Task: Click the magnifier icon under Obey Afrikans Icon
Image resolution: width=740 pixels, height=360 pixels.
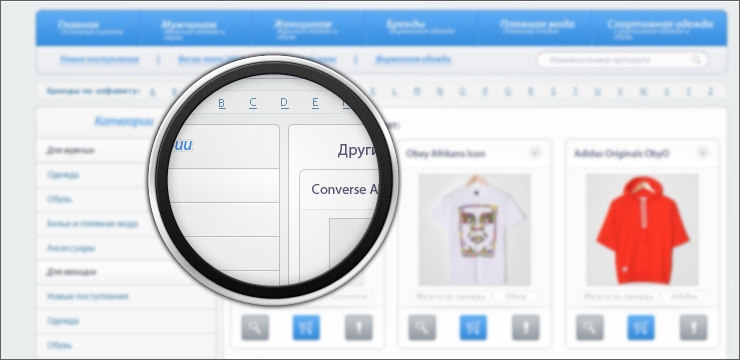Action: click(422, 327)
